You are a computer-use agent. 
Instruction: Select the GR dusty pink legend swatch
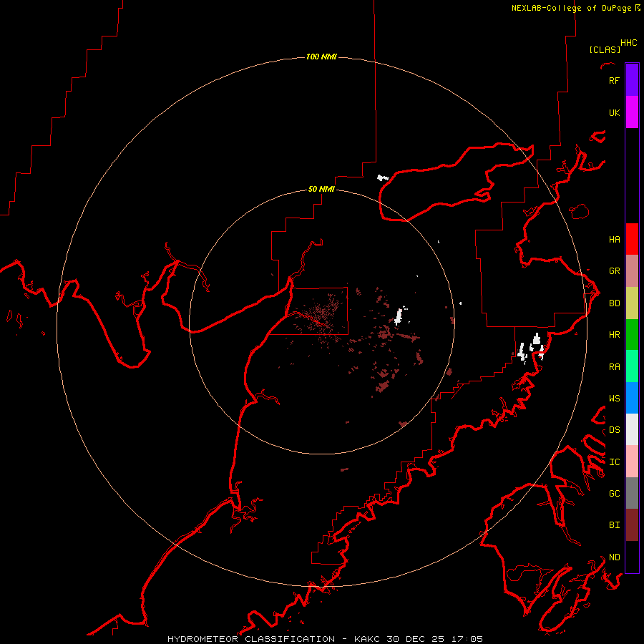(632, 271)
